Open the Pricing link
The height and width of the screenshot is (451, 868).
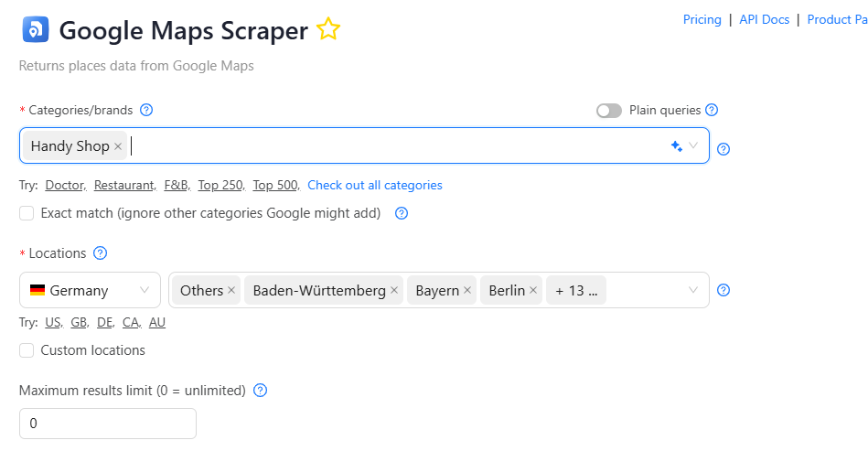pos(702,19)
